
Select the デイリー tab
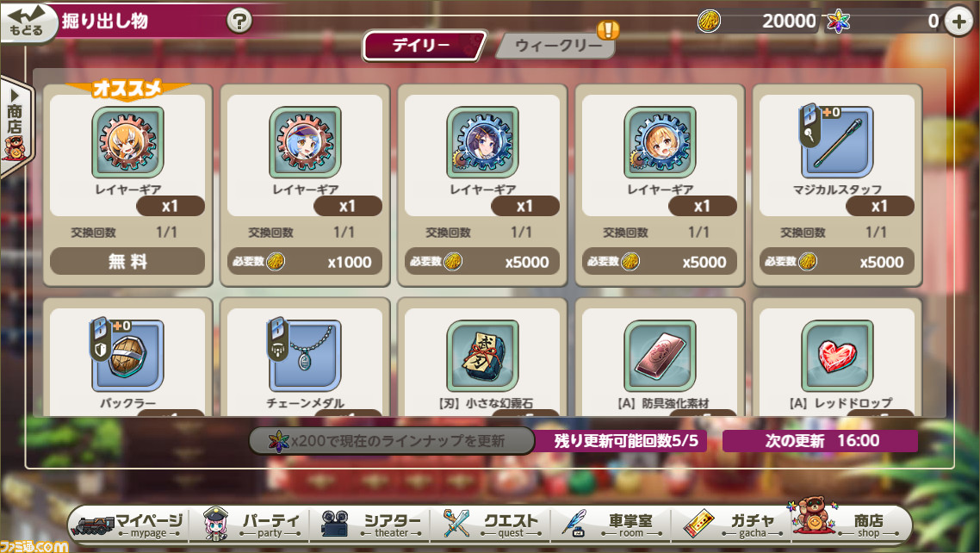[x=424, y=46]
